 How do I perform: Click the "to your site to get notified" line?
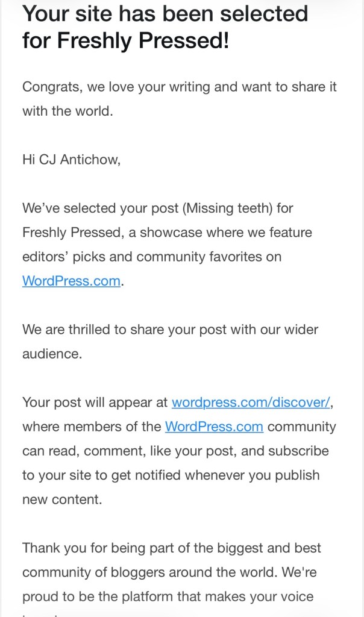[x=171, y=475]
